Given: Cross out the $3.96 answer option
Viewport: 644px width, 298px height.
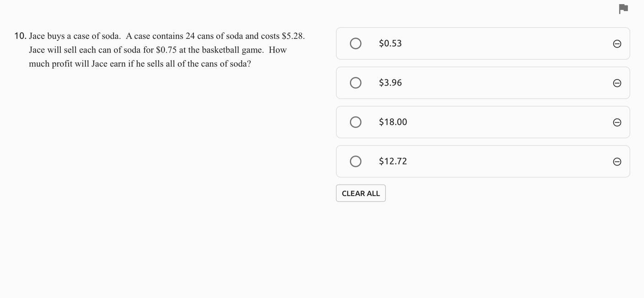Looking at the screenshot, I should 617,83.
